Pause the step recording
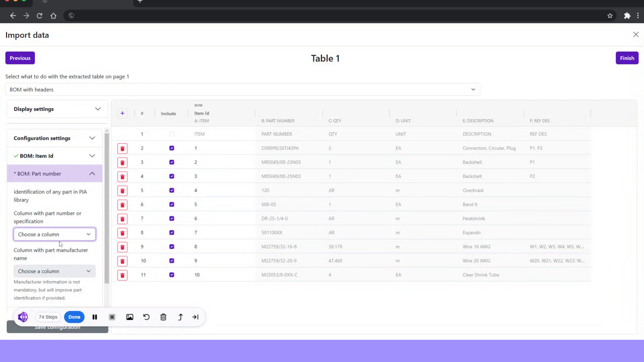Image resolution: width=644 pixels, height=362 pixels. tap(95, 317)
